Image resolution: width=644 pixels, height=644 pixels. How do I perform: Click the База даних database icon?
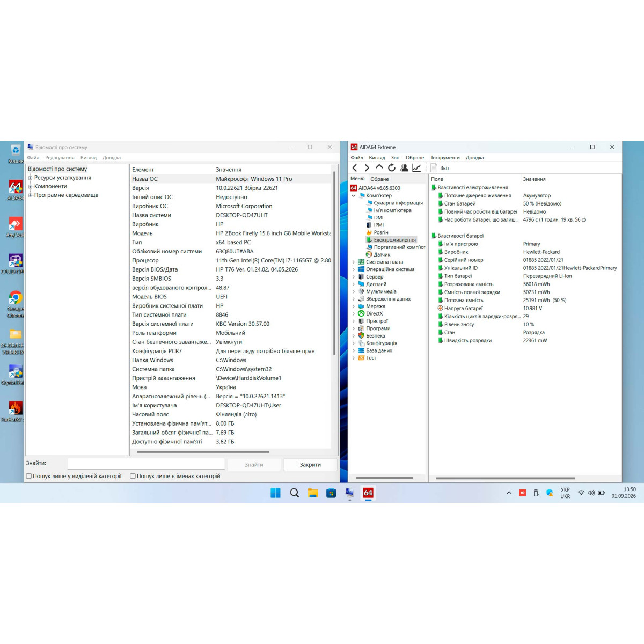tap(361, 350)
